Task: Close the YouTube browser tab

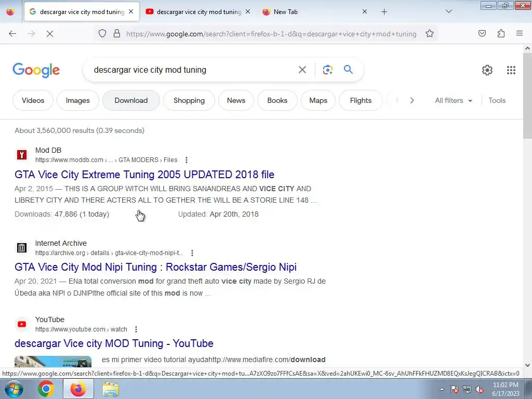Action: pyautogui.click(x=248, y=11)
